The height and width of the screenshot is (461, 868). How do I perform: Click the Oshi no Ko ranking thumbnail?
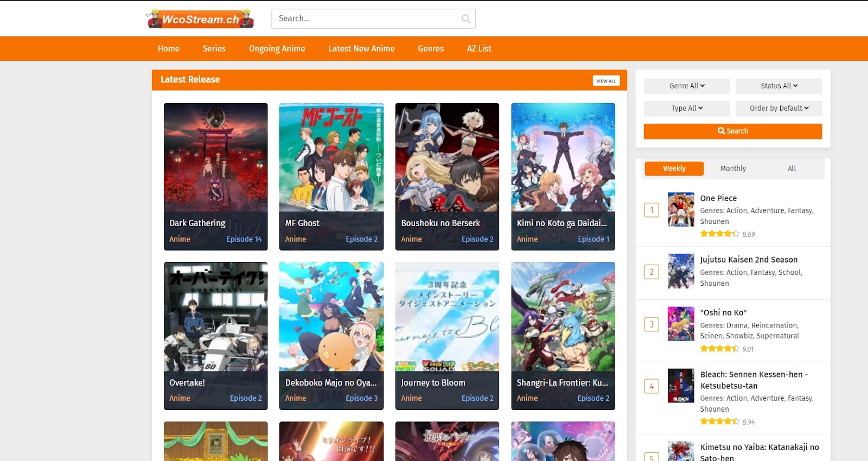(681, 324)
